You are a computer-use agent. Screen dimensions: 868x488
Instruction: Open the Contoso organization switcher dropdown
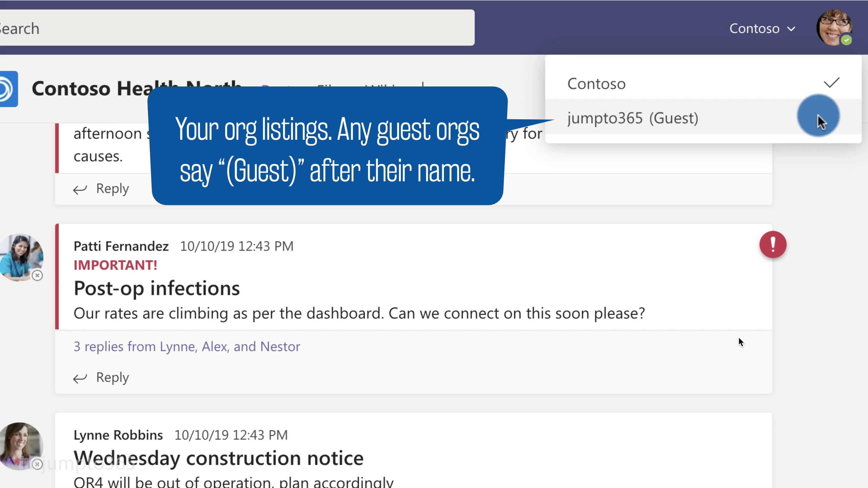tap(762, 29)
